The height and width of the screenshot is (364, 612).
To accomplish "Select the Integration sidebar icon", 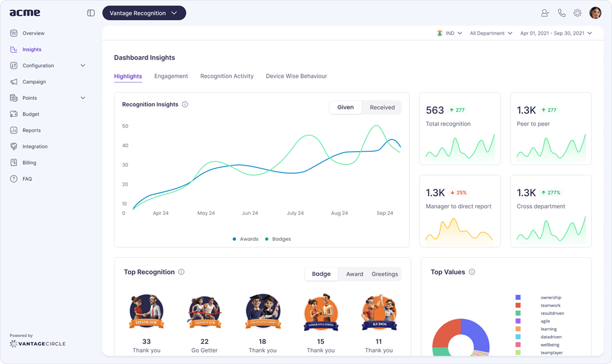I will [x=13, y=146].
